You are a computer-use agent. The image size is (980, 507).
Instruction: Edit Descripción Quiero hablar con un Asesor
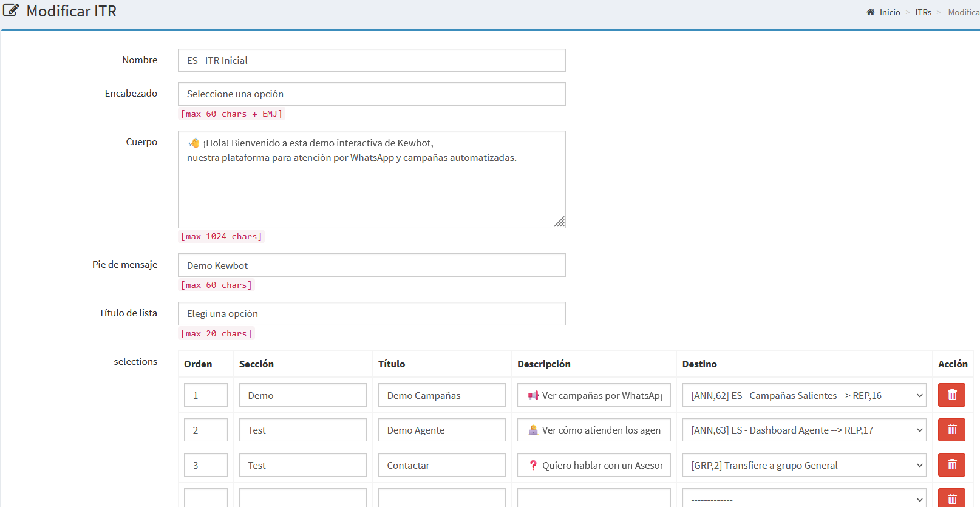click(594, 465)
